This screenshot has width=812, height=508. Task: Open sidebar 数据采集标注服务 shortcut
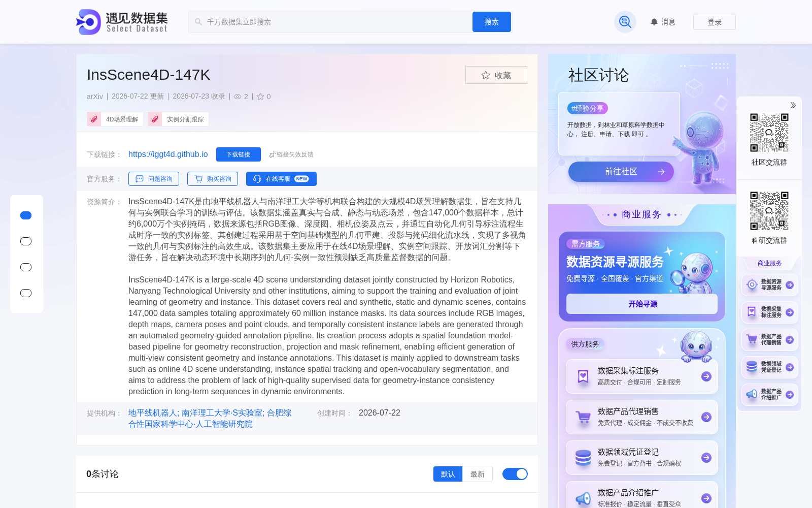(770, 312)
